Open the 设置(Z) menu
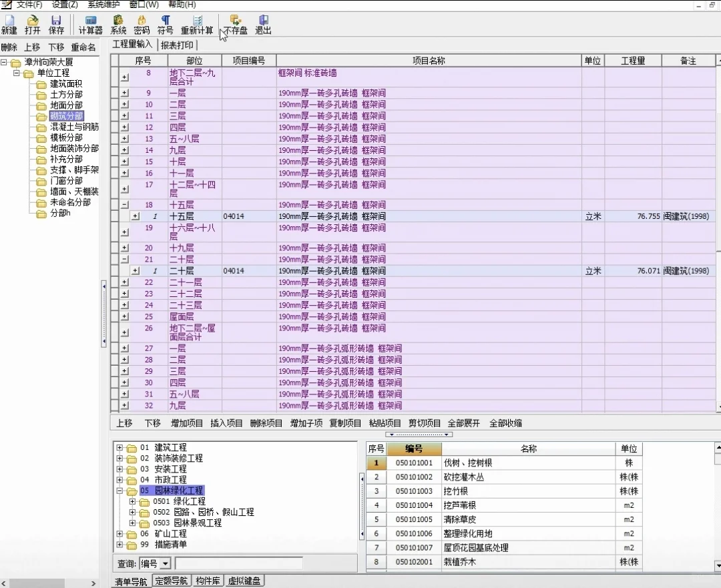The image size is (721, 588). click(x=65, y=5)
